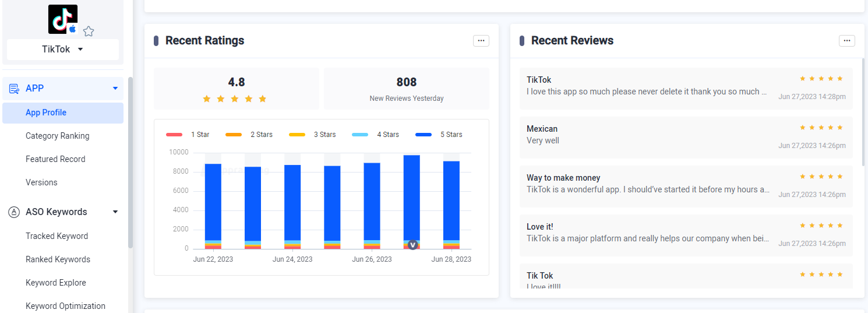Open Category Ranking page
868x313 pixels.
coord(58,136)
